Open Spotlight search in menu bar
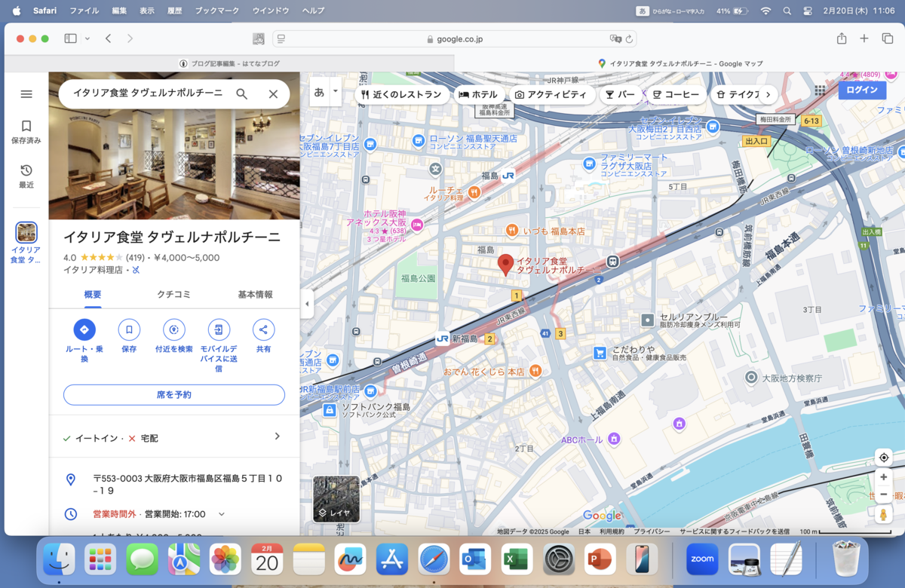The image size is (905, 588). 787,11
